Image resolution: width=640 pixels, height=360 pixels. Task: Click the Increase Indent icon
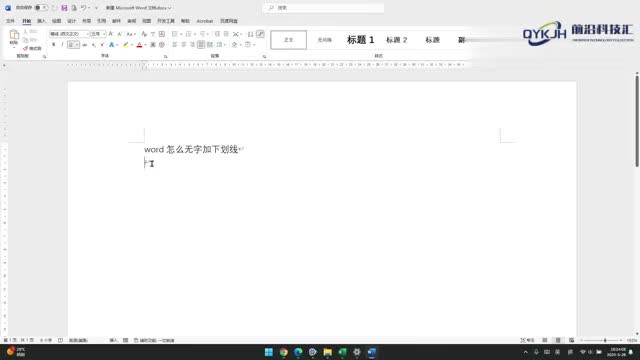tap(226, 34)
